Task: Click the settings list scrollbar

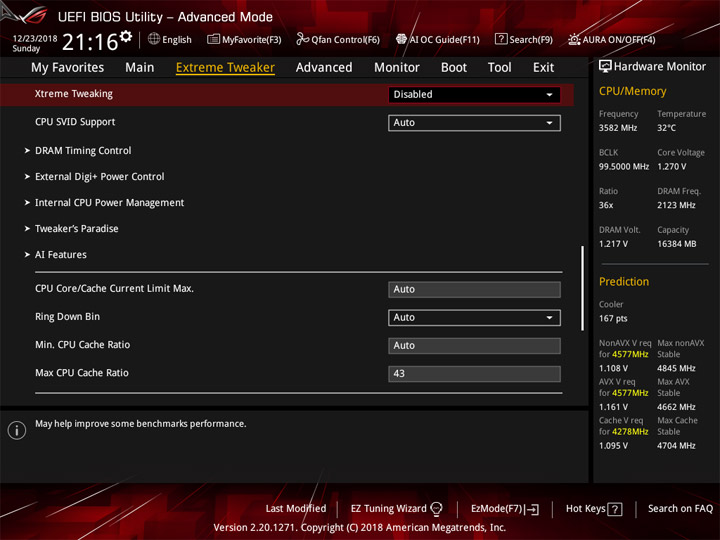Action: (x=582, y=288)
